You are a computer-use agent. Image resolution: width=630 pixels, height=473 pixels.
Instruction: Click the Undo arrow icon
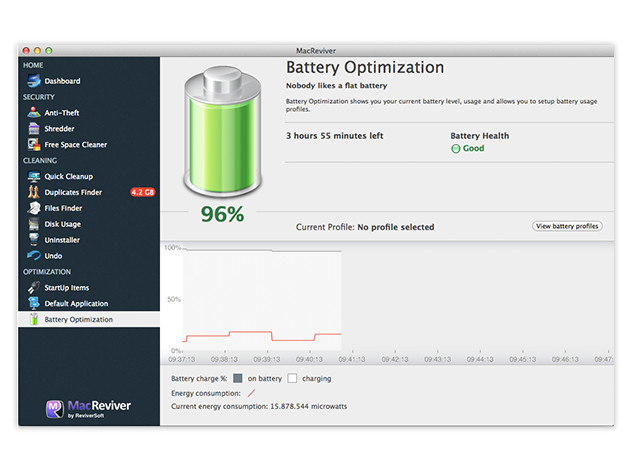point(34,256)
